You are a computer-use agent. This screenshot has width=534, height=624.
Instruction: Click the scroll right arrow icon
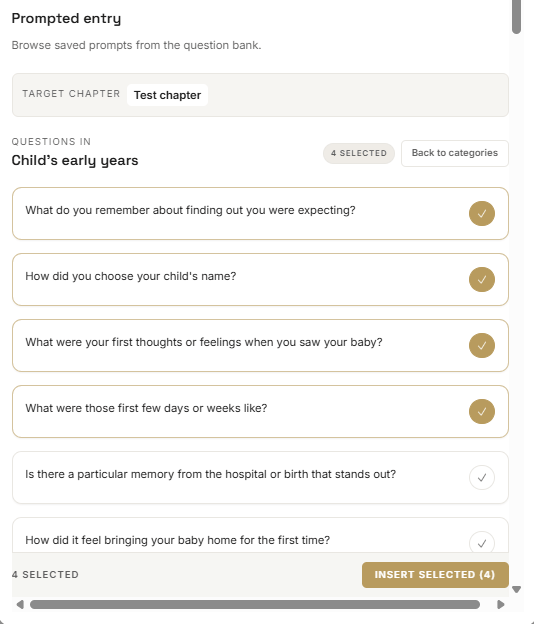(501, 604)
